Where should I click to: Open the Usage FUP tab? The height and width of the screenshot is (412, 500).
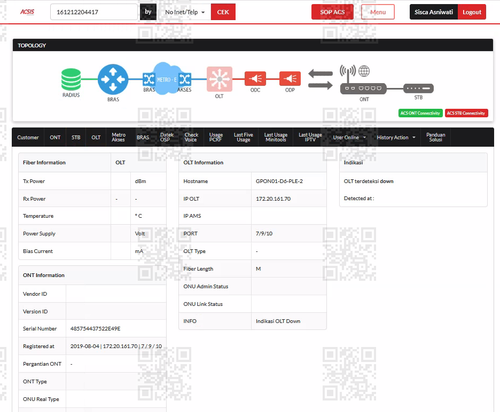(x=216, y=137)
